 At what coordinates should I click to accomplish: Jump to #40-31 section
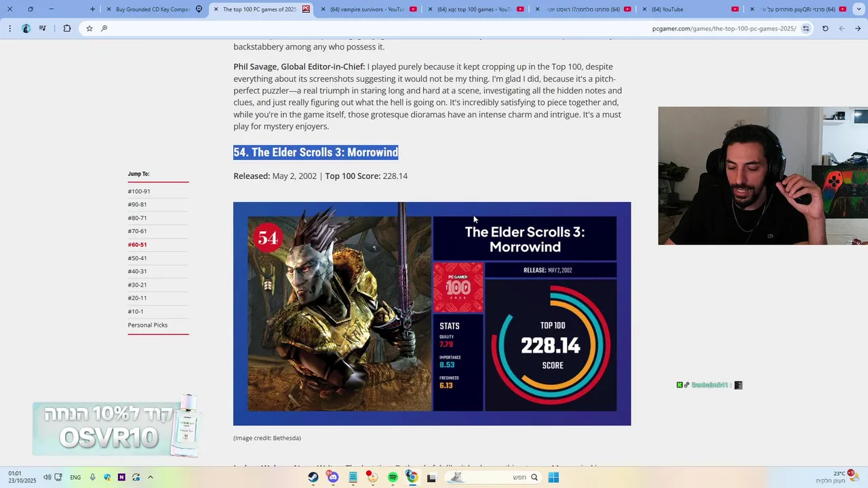tap(137, 272)
